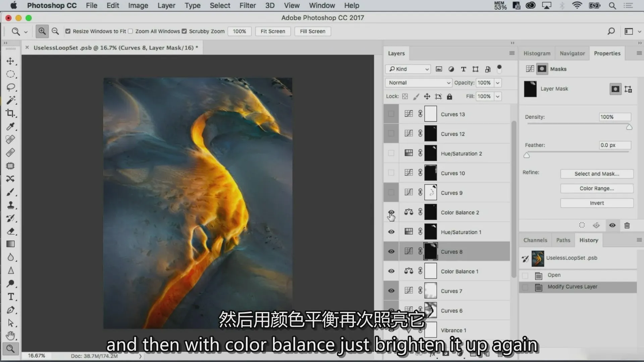The width and height of the screenshot is (644, 362).
Task: Click the lock all layer icon
Action: tap(449, 97)
